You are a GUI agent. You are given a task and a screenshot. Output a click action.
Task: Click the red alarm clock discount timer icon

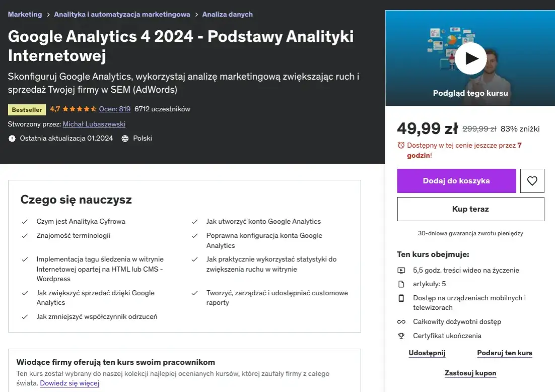pyautogui.click(x=400, y=145)
